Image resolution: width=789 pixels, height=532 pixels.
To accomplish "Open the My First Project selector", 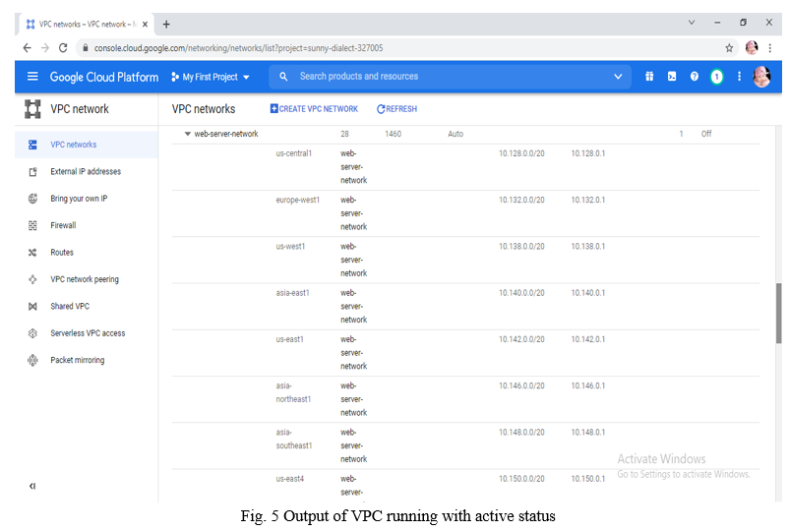I will 211,77.
